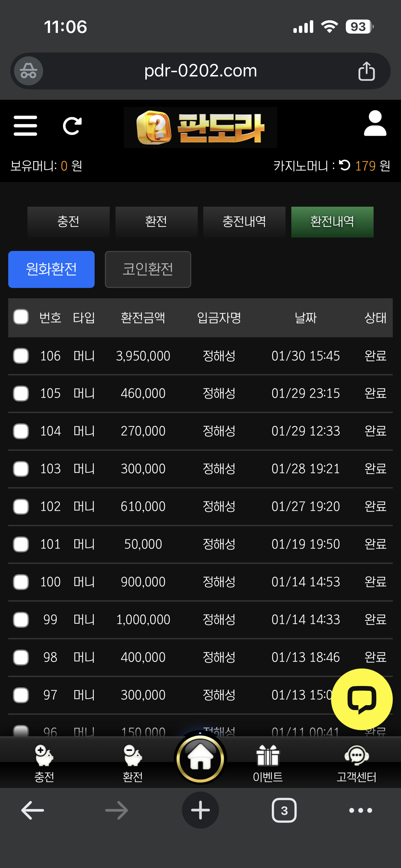Tap the pdr-0202.com address bar
Viewport: 401px width, 868px height.
[200, 71]
